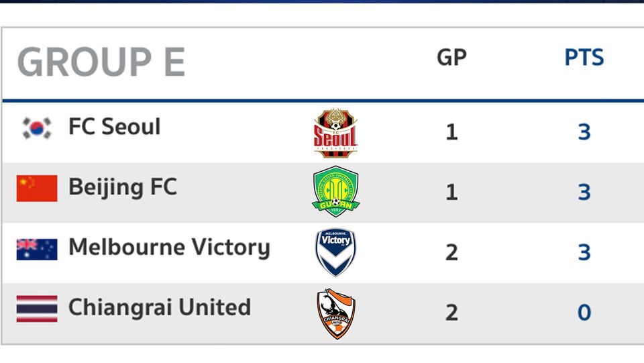The width and height of the screenshot is (644, 363).
Task: Click the Beijing Guoan green crest
Action: coord(335,191)
